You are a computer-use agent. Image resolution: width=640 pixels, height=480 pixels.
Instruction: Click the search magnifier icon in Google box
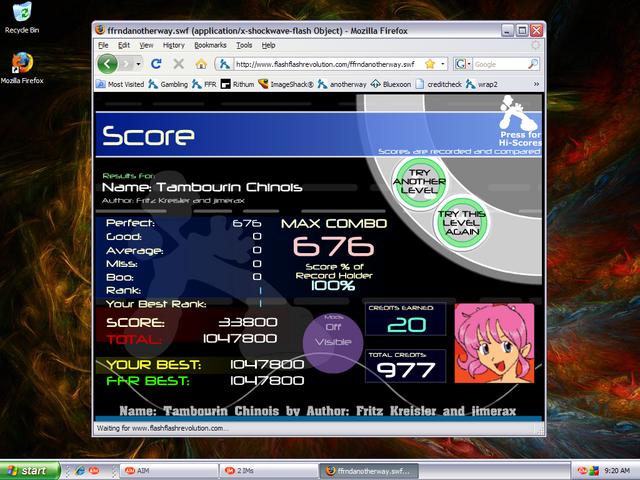click(x=533, y=64)
